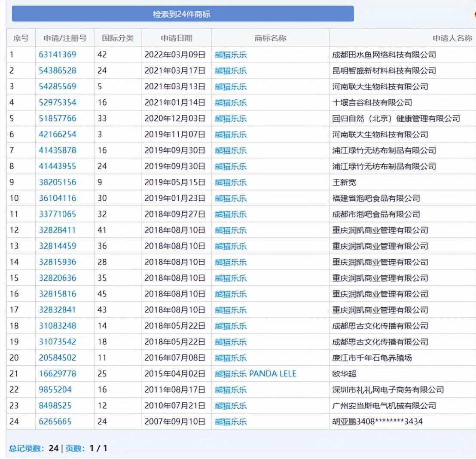Select applicant 成都市泡吧食品有限公司

pyautogui.click(x=376, y=214)
